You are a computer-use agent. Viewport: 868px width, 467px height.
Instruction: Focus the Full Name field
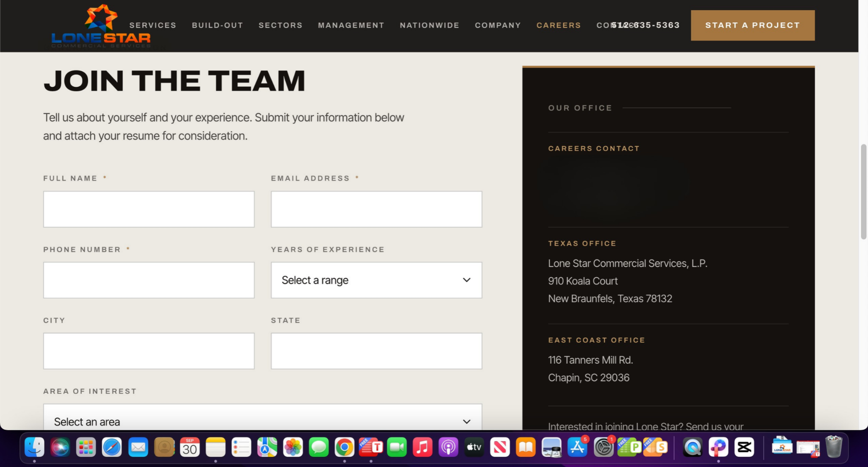click(149, 209)
